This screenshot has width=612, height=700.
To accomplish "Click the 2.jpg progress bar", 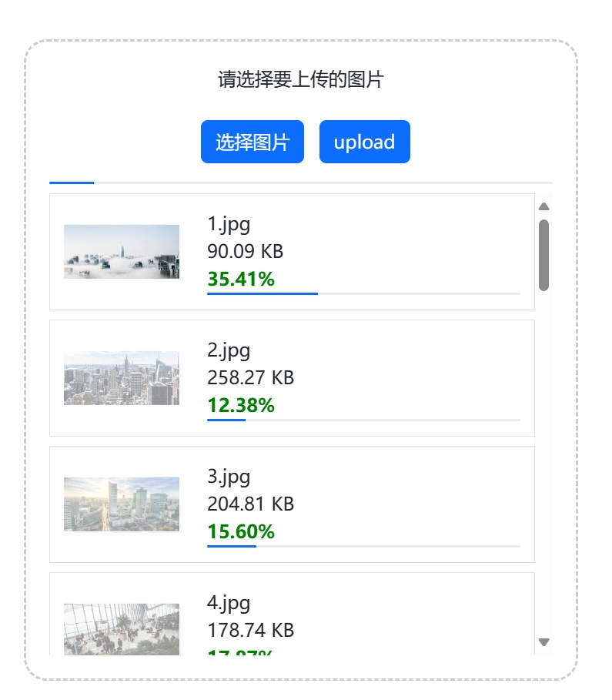I will point(364,420).
